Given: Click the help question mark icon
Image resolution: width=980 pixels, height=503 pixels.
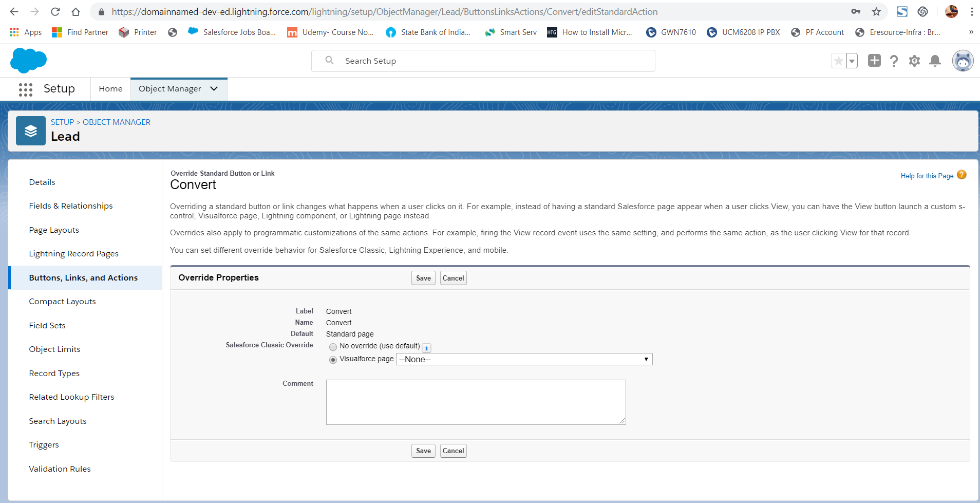Looking at the screenshot, I should (x=894, y=61).
